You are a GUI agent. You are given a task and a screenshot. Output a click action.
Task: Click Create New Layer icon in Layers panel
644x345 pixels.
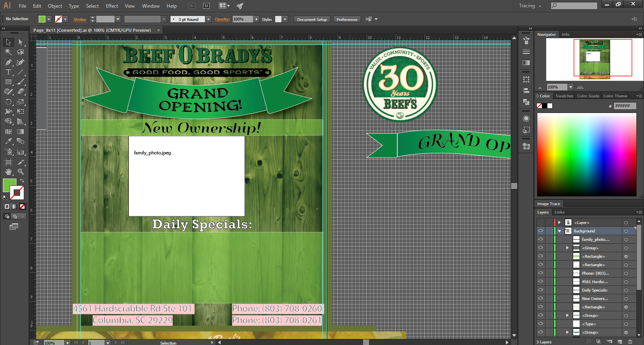[620, 342]
